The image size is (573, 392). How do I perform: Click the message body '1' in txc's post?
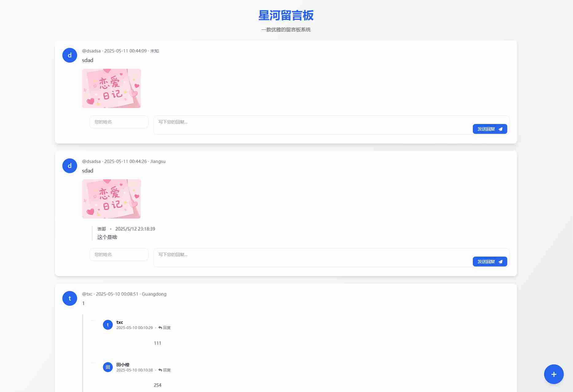(x=83, y=303)
